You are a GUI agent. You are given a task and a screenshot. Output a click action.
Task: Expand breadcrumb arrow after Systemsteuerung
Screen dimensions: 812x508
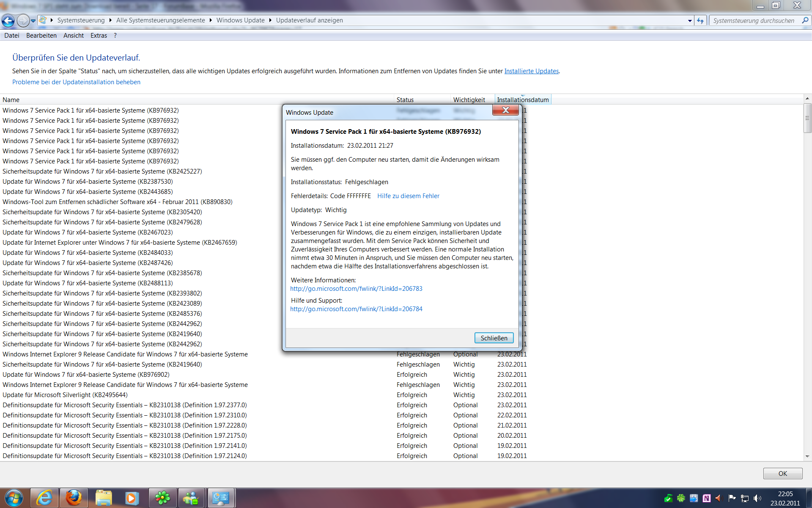coord(110,20)
